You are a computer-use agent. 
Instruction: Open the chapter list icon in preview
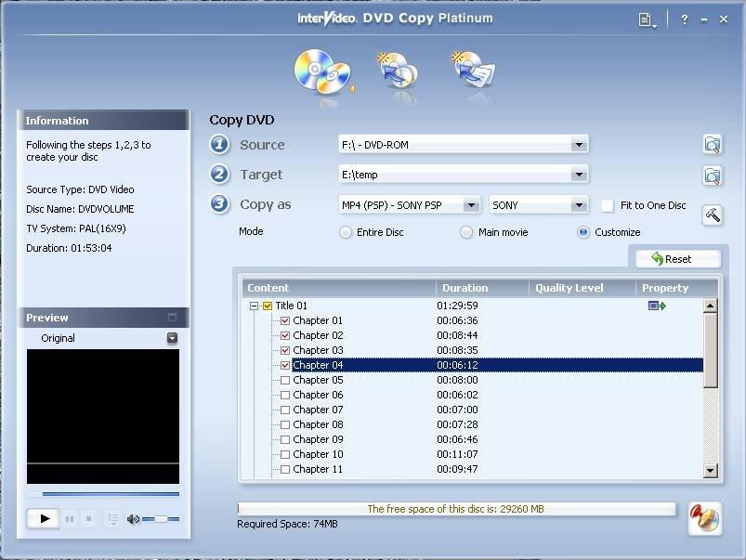pos(112,518)
